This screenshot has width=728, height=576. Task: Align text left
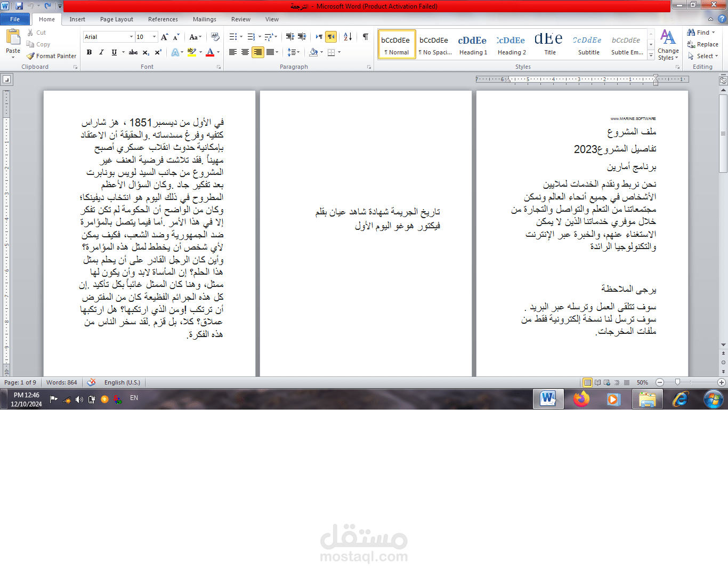coord(233,52)
